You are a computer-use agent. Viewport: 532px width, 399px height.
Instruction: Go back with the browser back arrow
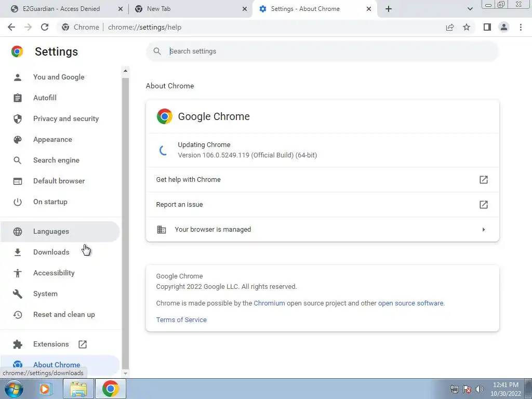coord(11,27)
